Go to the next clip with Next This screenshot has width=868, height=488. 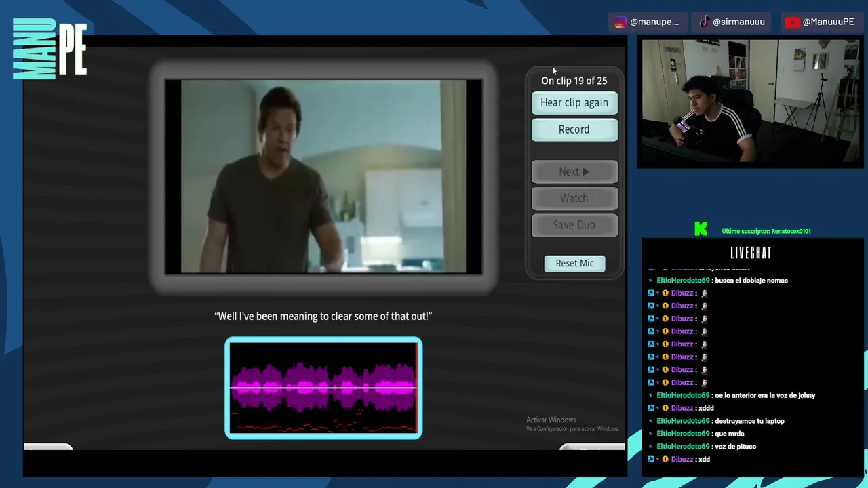click(574, 172)
